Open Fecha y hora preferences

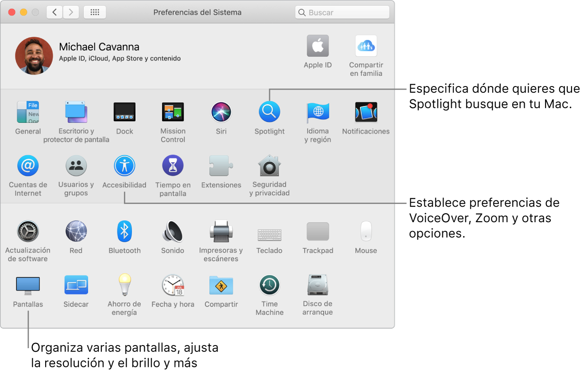pyautogui.click(x=173, y=285)
